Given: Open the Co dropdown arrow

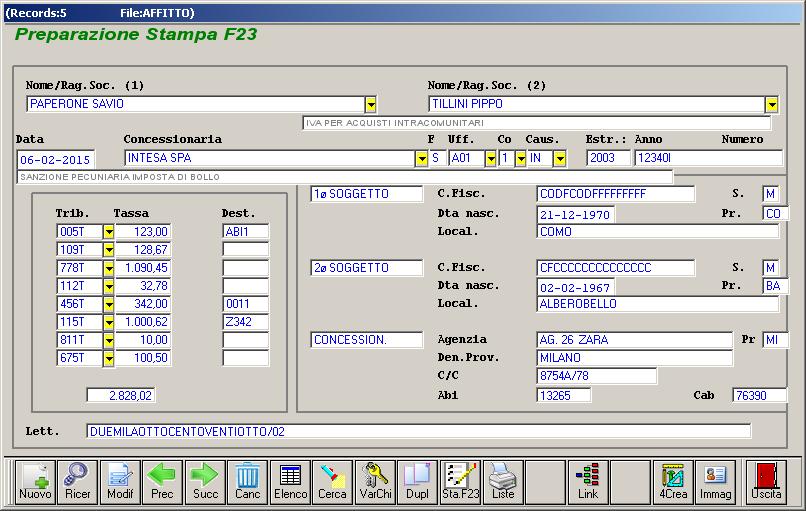Looking at the screenshot, I should pyautogui.click(x=521, y=158).
